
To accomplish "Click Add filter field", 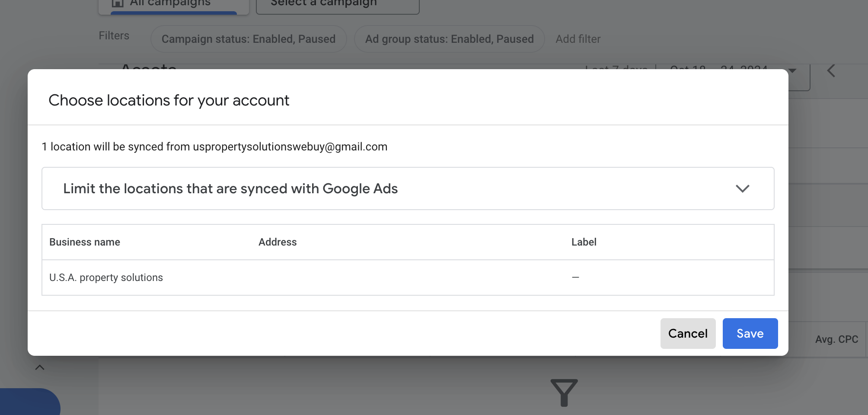I will pyautogui.click(x=578, y=39).
